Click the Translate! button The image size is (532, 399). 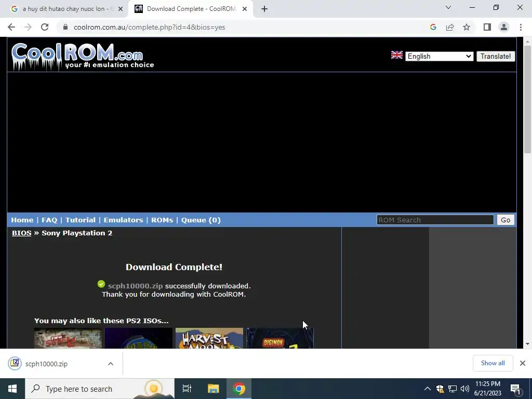(495, 56)
